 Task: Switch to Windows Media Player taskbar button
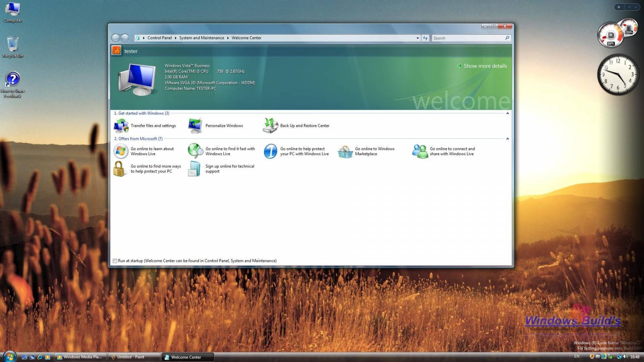(x=80, y=357)
